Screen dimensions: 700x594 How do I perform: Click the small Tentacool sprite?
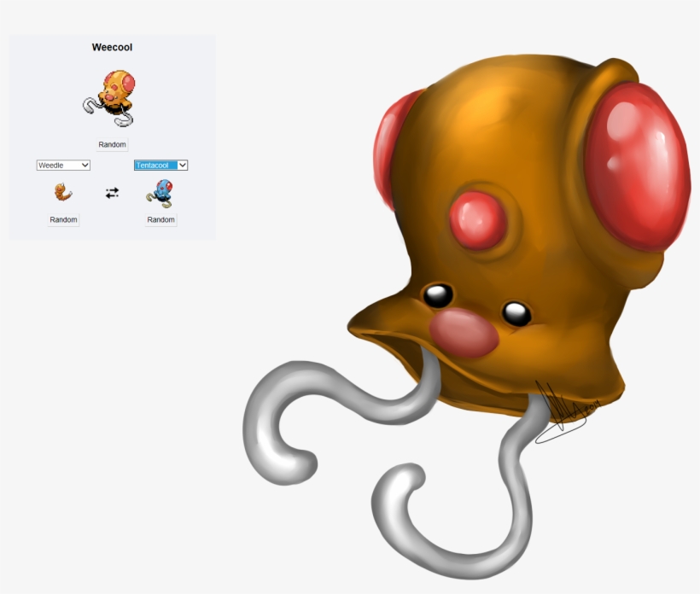(x=160, y=193)
